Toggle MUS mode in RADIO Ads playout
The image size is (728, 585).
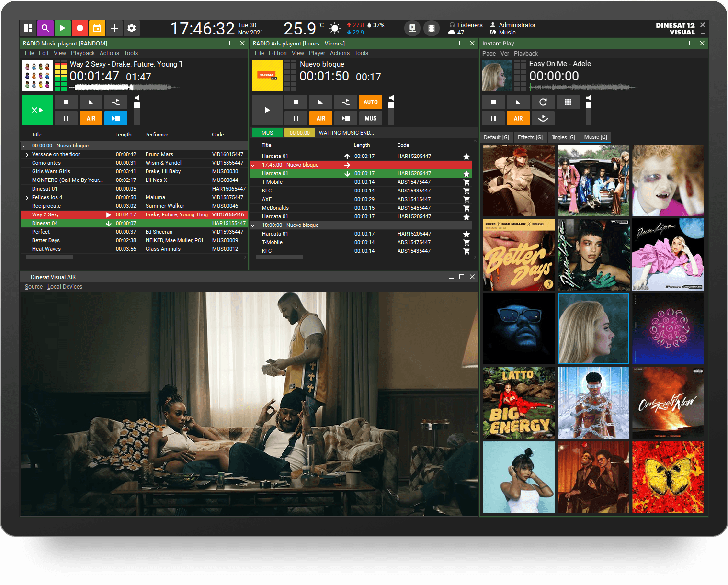(370, 118)
